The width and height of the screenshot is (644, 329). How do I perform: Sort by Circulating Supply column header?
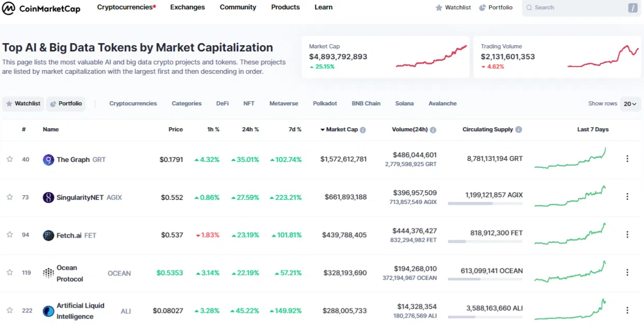487,130
